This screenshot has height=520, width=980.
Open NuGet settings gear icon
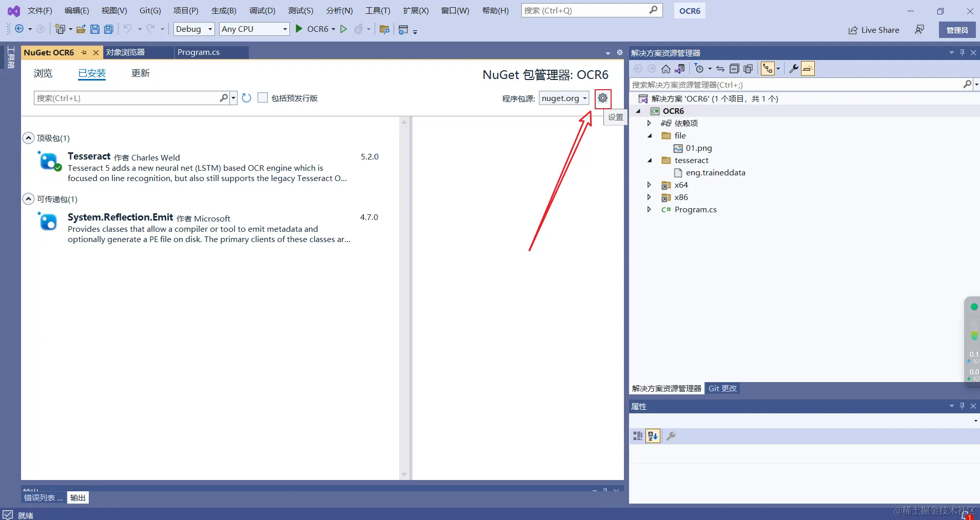tap(603, 98)
